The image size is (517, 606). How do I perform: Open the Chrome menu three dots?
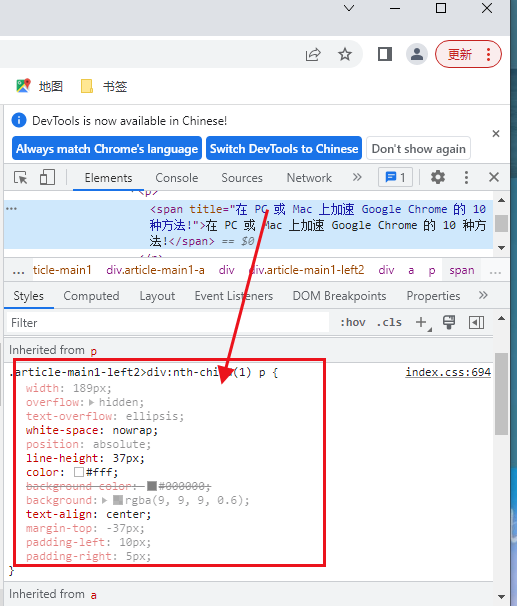(x=488, y=54)
